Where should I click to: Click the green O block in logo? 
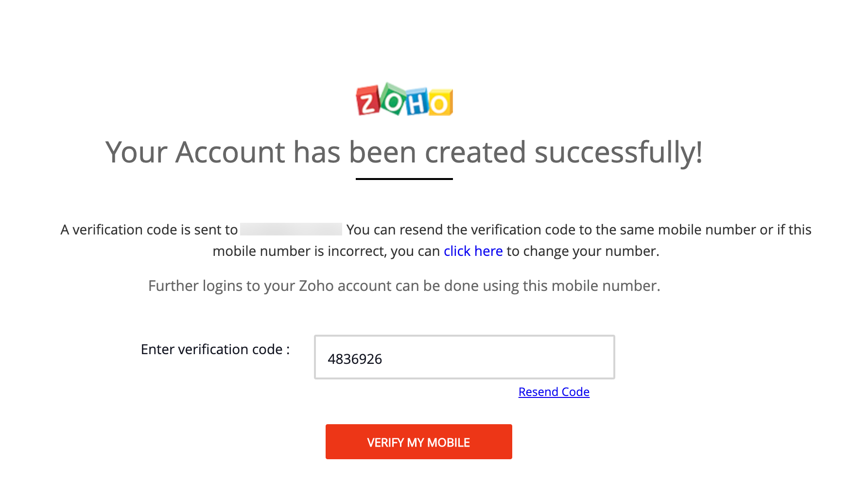click(393, 100)
